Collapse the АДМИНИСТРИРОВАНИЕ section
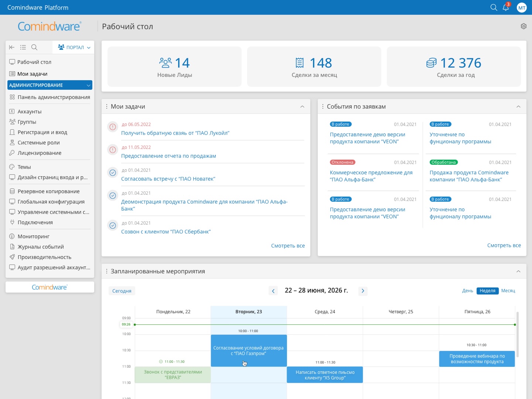This screenshot has width=532, height=399. (x=88, y=85)
